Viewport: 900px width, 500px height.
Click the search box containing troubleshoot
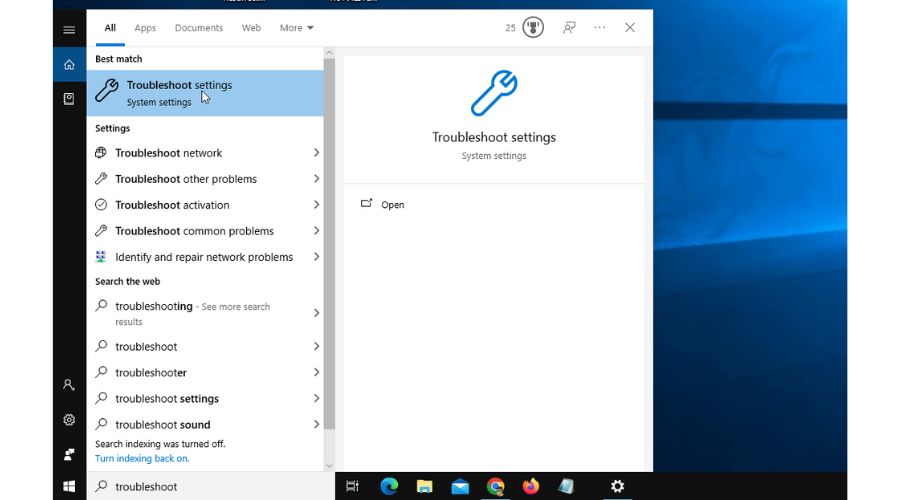[211, 486]
